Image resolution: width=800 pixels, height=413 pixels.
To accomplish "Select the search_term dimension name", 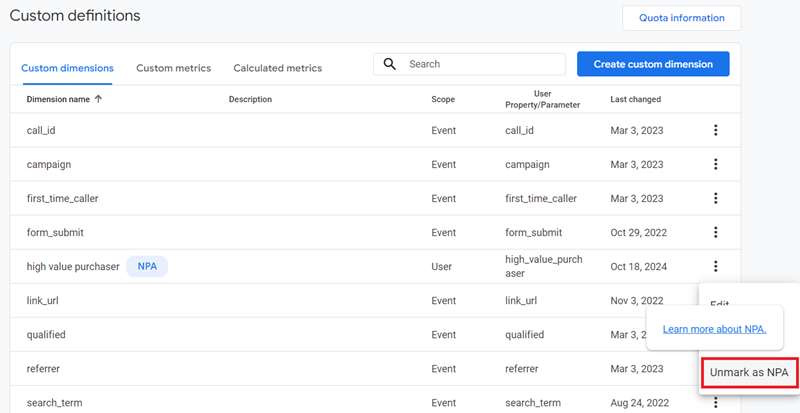I will click(55, 403).
